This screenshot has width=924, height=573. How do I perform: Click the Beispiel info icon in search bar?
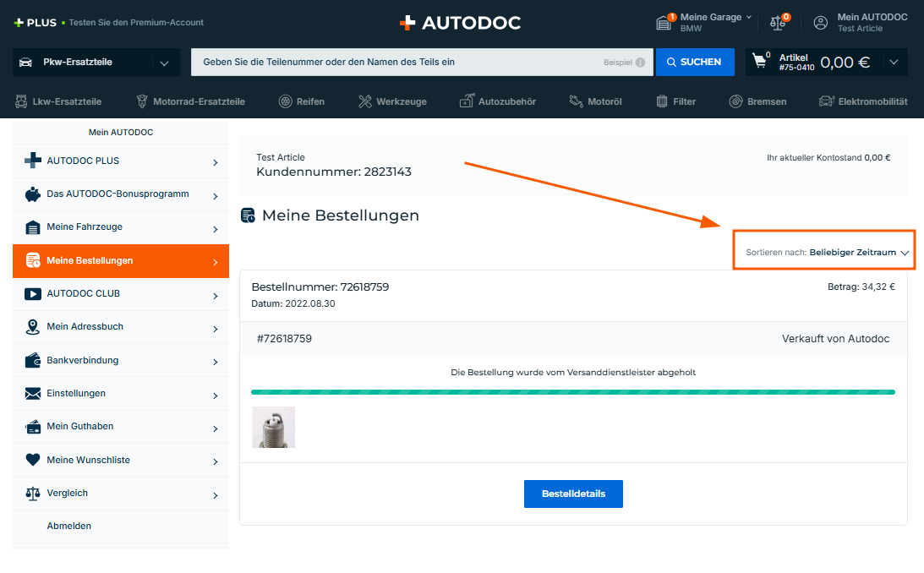tap(640, 63)
